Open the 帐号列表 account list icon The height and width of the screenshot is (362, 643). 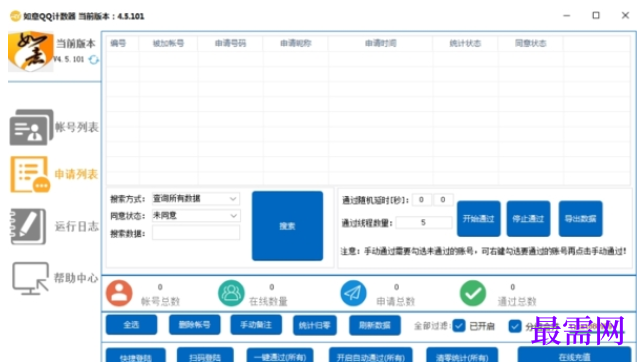click(x=31, y=127)
